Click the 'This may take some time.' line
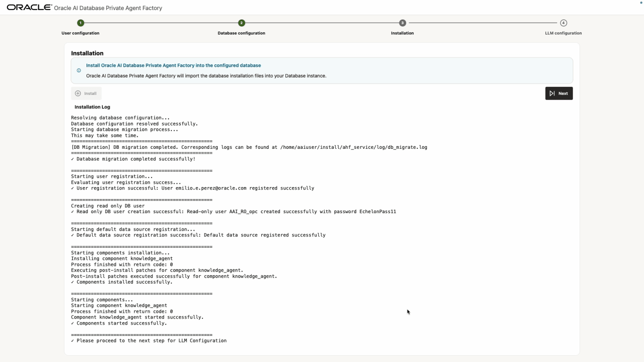This screenshot has height=362, width=644. (105, 136)
